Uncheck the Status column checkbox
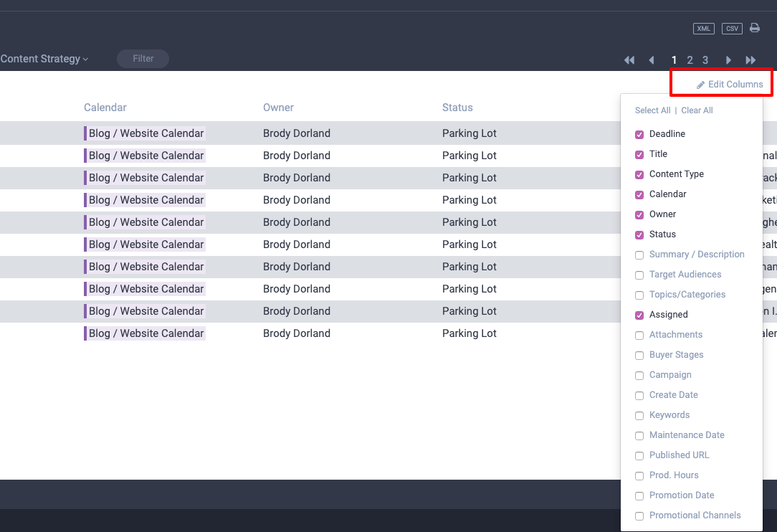The width and height of the screenshot is (777, 532). tap(639, 235)
